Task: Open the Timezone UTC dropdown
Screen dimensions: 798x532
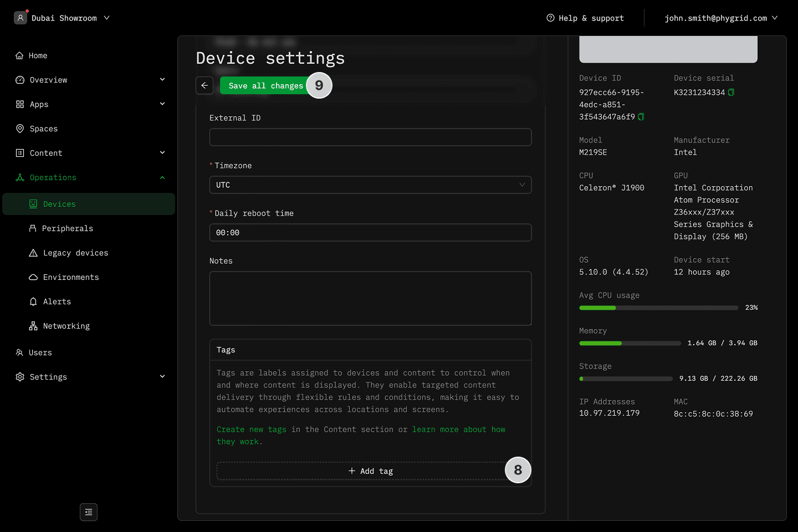Action: 370,185
